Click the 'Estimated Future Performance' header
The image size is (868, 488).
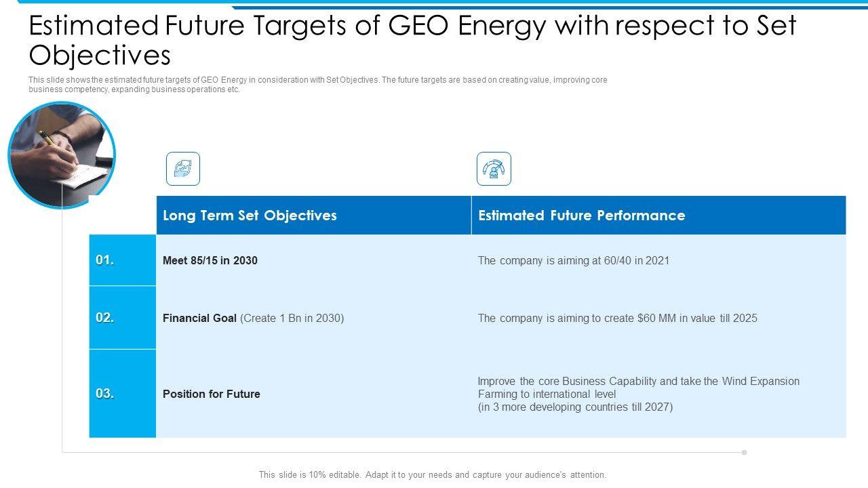click(x=581, y=216)
